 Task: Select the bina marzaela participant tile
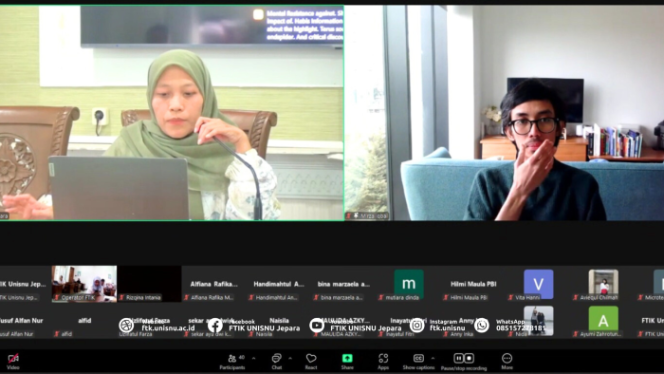(x=344, y=284)
